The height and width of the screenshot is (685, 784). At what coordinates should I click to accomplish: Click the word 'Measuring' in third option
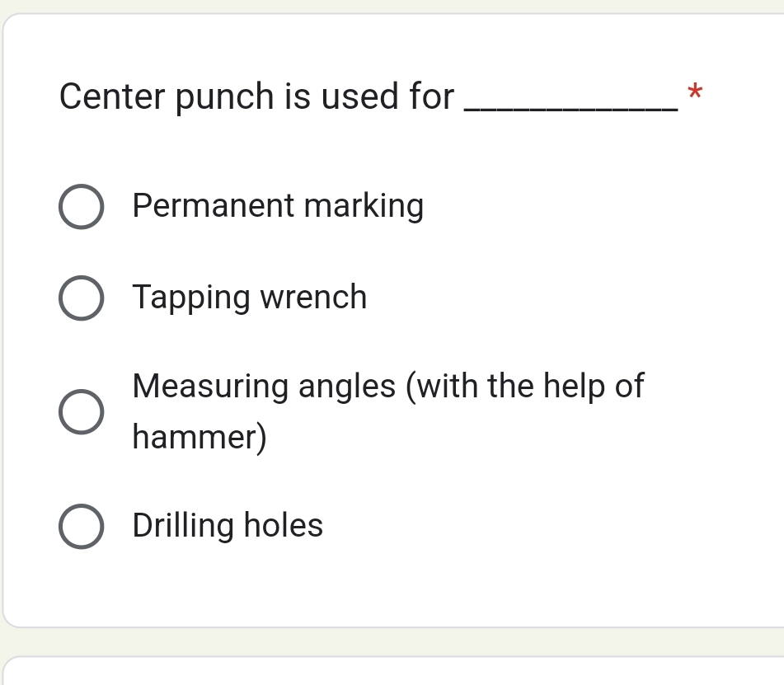[x=210, y=386]
